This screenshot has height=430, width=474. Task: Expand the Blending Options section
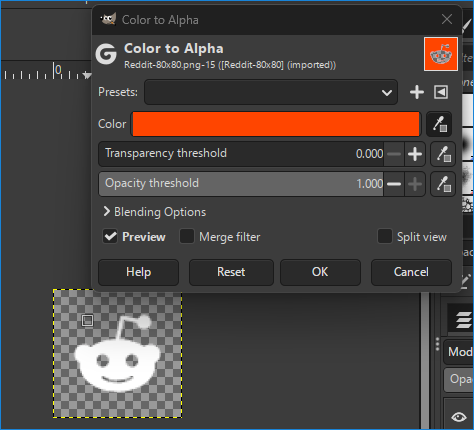pyautogui.click(x=155, y=212)
